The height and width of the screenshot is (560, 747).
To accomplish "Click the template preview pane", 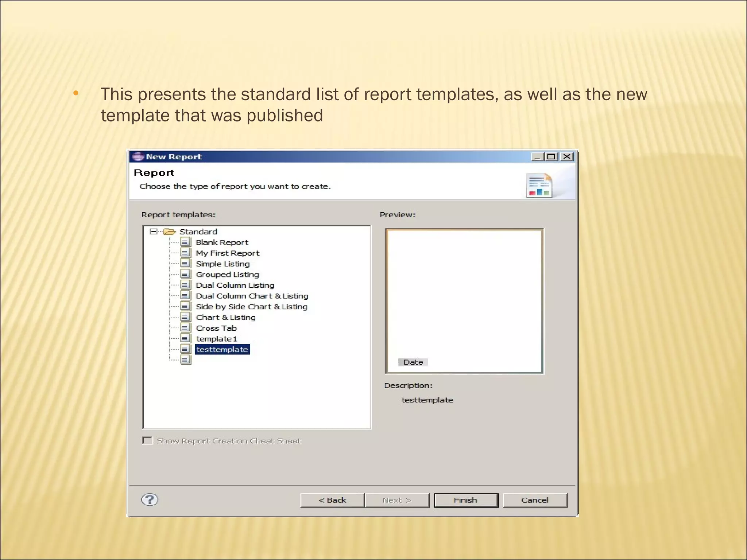I will point(464,301).
